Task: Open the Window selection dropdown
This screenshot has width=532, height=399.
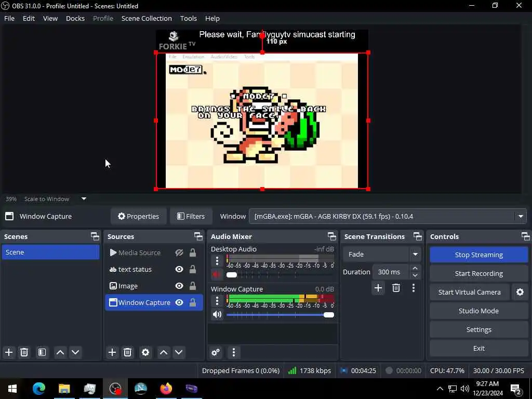Action: click(388, 217)
